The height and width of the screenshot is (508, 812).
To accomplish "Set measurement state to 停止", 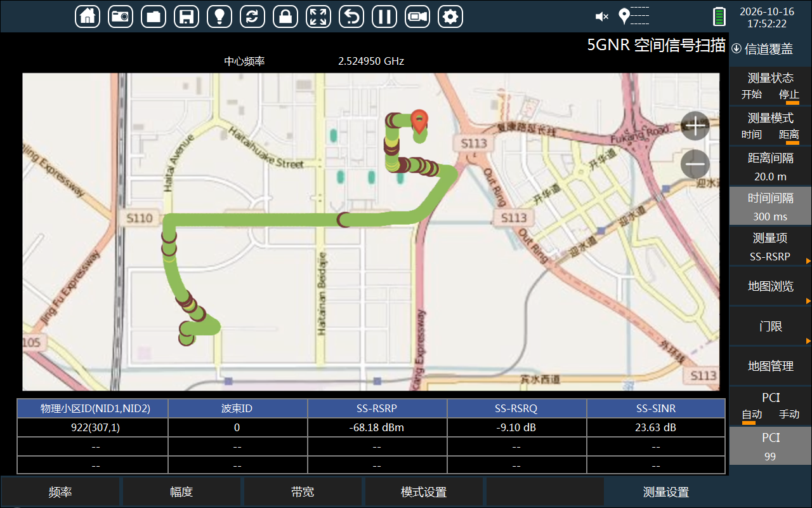I will (789, 95).
